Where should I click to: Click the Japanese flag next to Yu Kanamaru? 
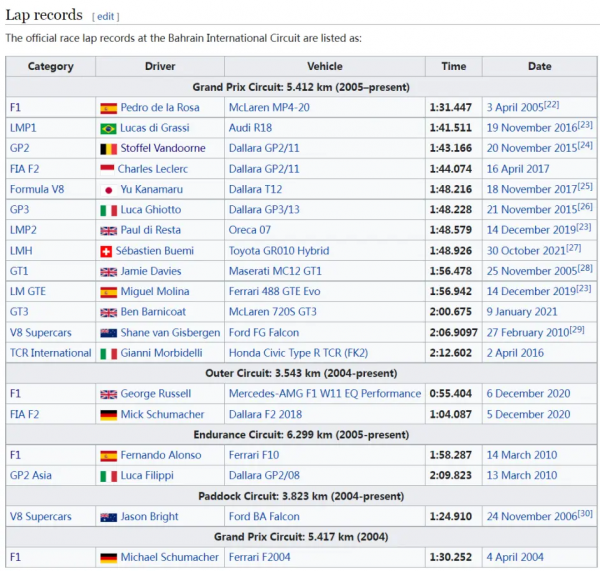[x=108, y=189]
